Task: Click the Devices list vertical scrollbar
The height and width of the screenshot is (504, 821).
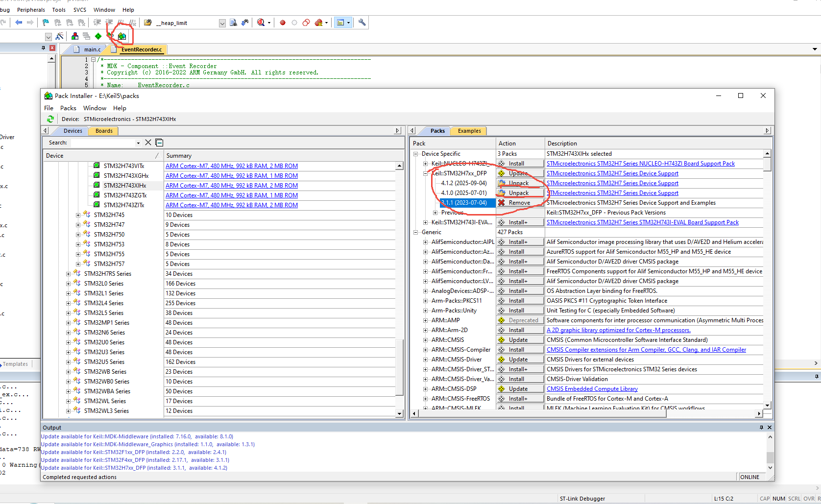Action: pos(399,290)
